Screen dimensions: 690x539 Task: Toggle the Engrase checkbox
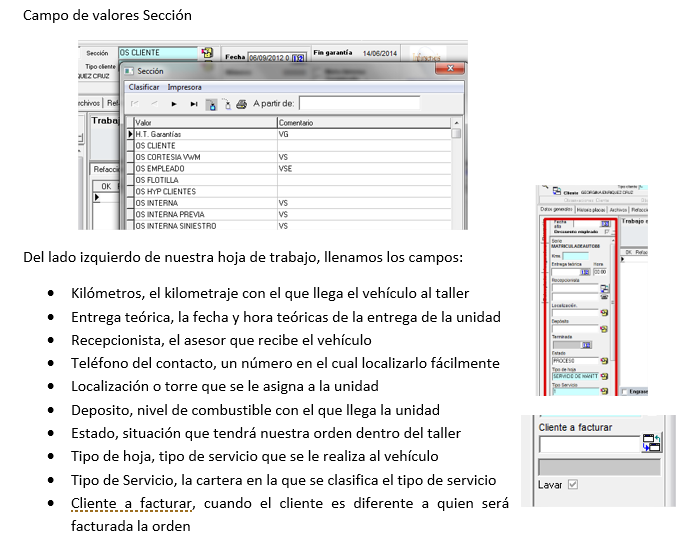(624, 392)
